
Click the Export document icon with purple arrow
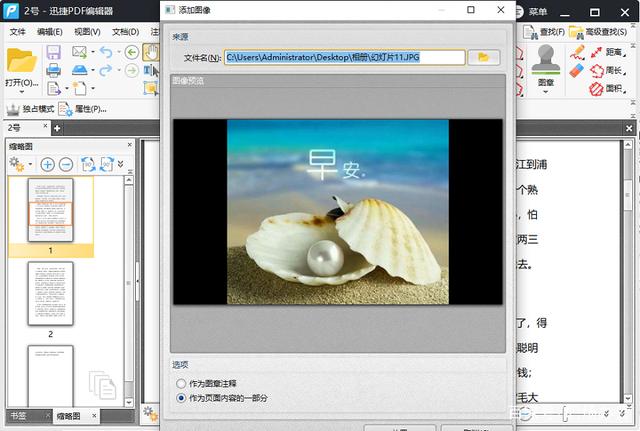(54, 88)
